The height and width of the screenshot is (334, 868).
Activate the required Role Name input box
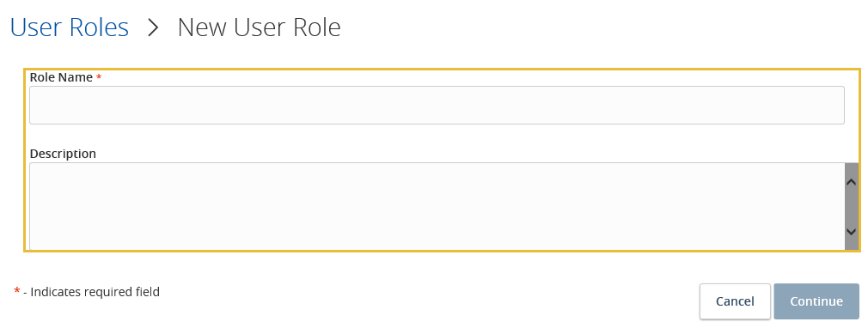(437, 105)
